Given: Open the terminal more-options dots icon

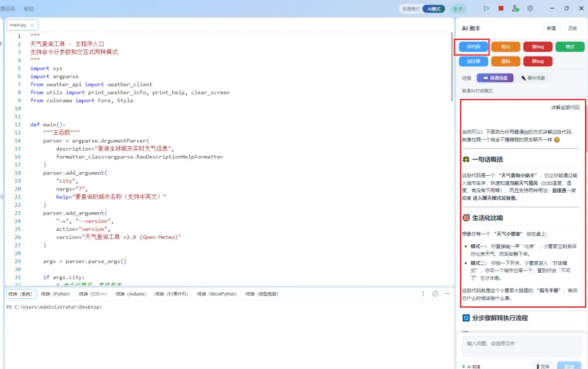Looking at the screenshot, I should pyautogui.click(x=423, y=294).
